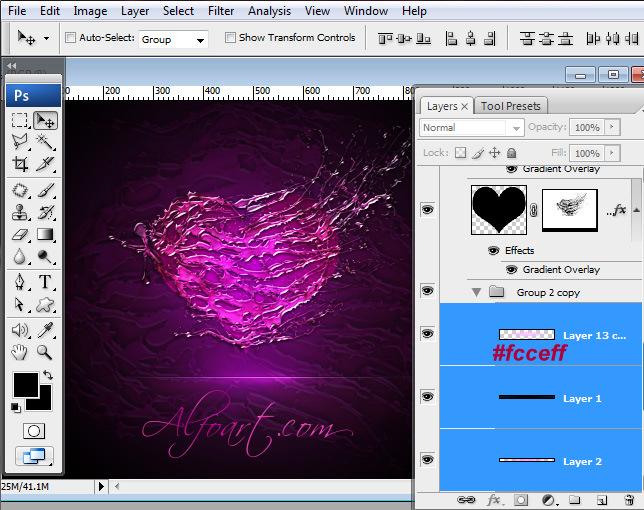The width and height of the screenshot is (644, 510).
Task: Pick the Magic Wand tool
Action: pos(46,142)
